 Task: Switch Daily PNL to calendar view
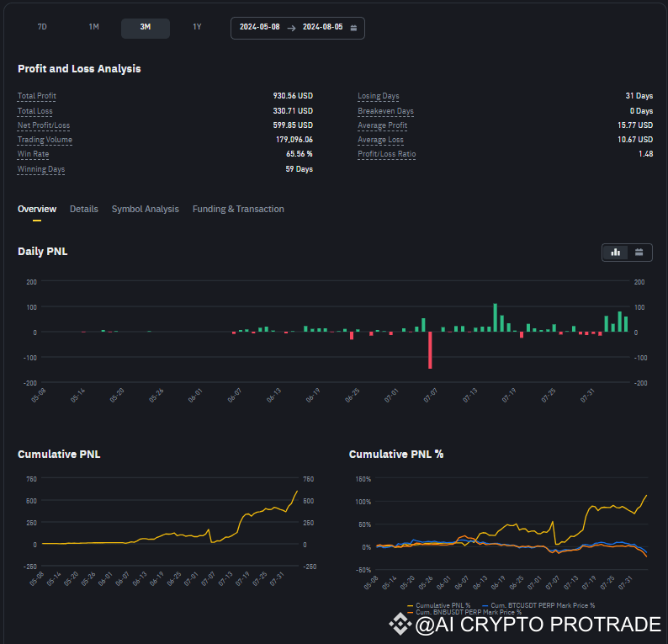click(x=639, y=253)
